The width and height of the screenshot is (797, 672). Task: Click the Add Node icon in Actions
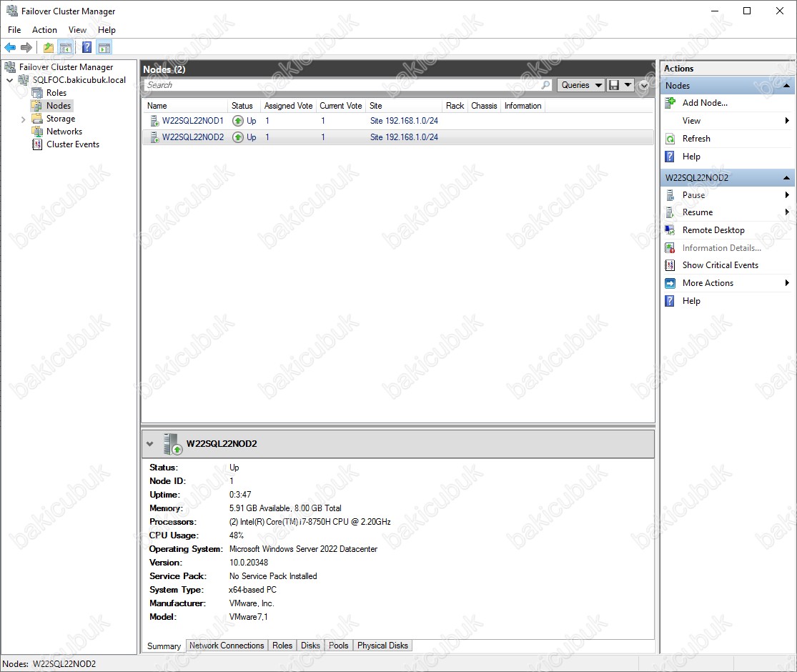[670, 103]
